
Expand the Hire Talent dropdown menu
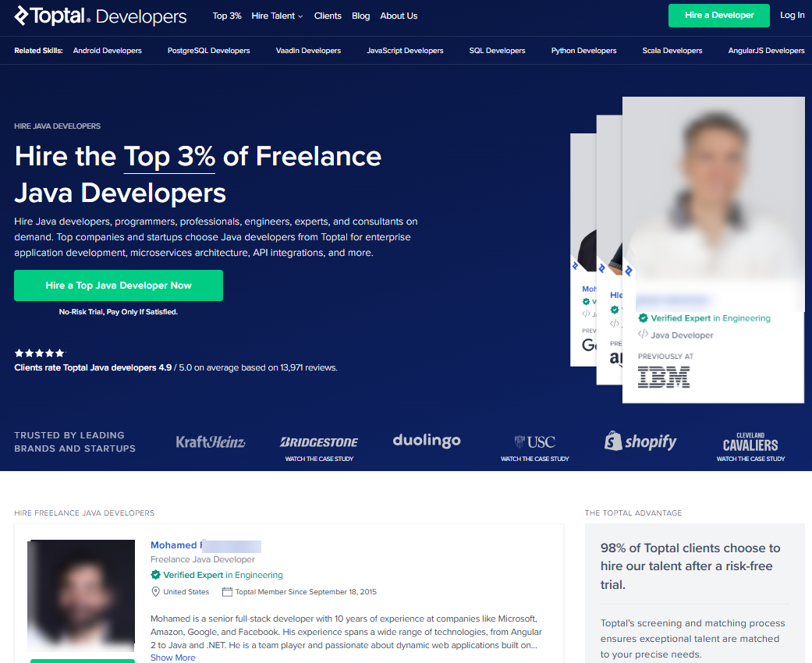point(277,16)
